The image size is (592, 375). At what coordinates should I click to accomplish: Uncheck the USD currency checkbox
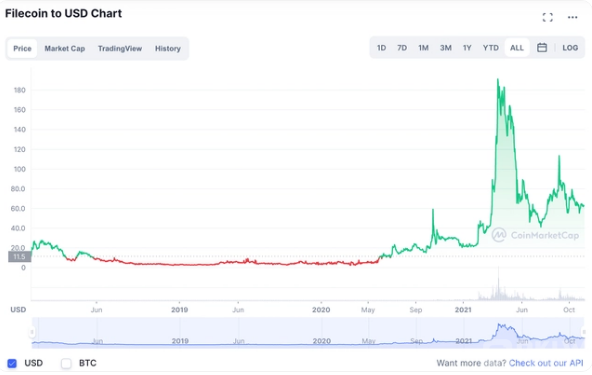point(12,363)
